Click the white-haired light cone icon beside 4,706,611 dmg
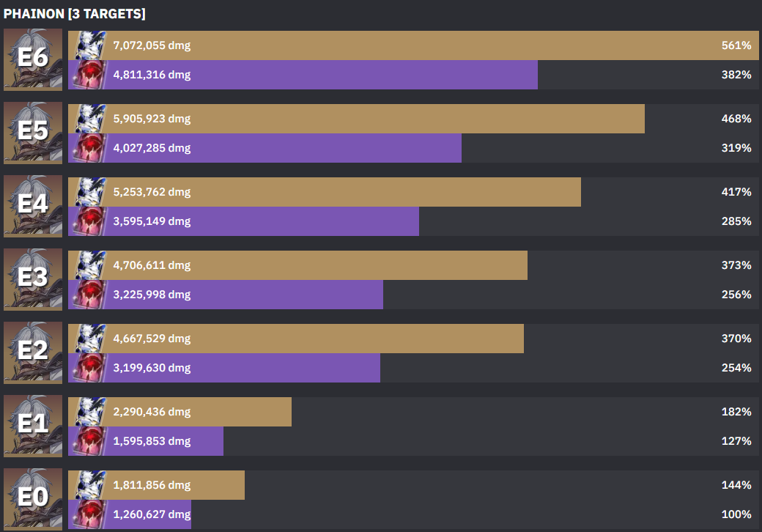 click(x=90, y=265)
